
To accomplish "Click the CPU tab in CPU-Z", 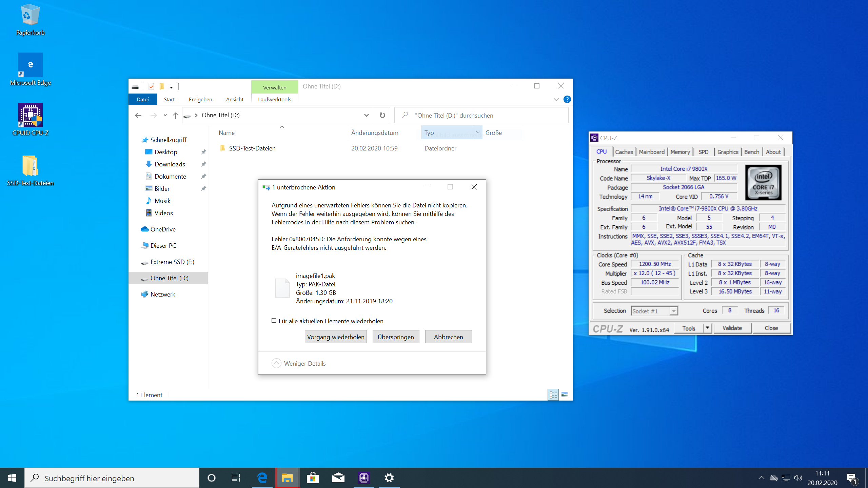I will click(x=601, y=151).
